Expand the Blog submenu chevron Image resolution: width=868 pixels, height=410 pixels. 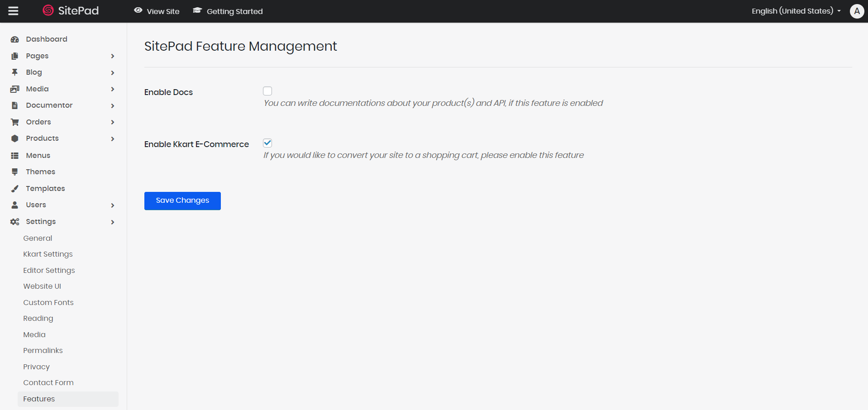113,73
